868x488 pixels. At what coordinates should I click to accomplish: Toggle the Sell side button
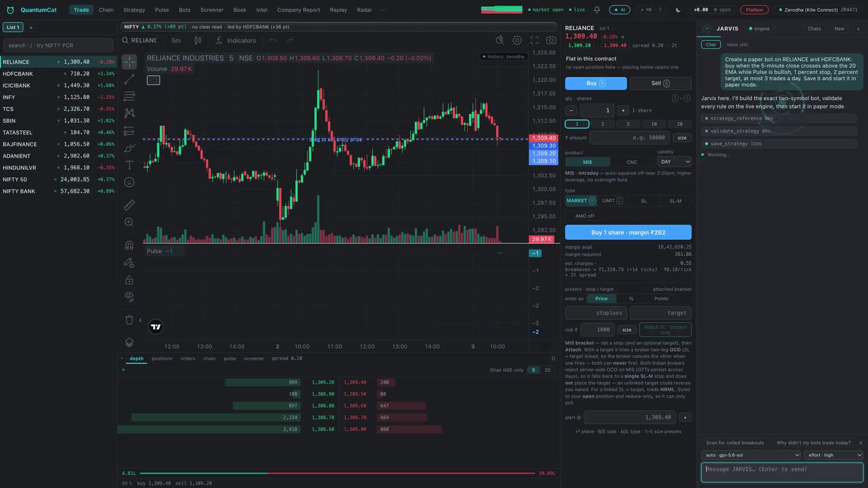point(660,83)
